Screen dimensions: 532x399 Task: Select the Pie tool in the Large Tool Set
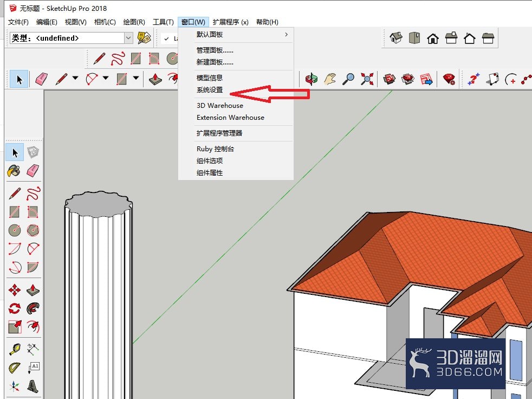[x=33, y=267]
